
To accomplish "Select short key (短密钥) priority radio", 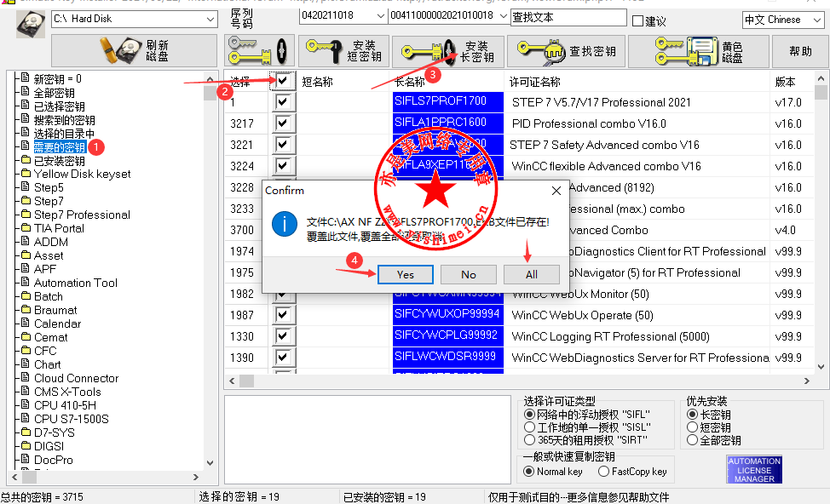I will [692, 427].
